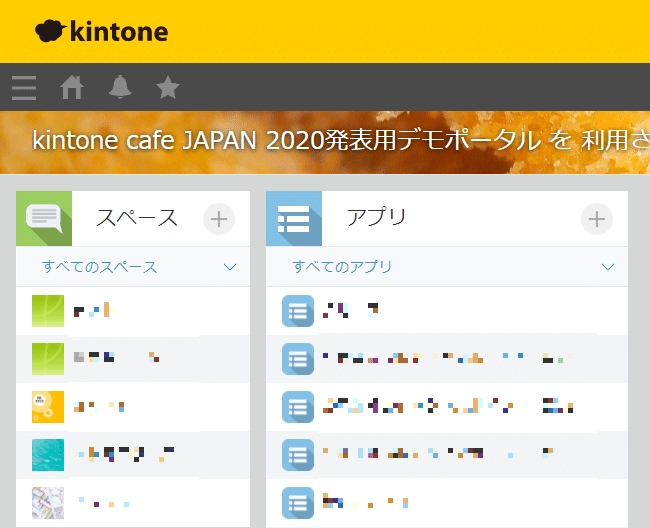Open the notifications bell icon

120,87
